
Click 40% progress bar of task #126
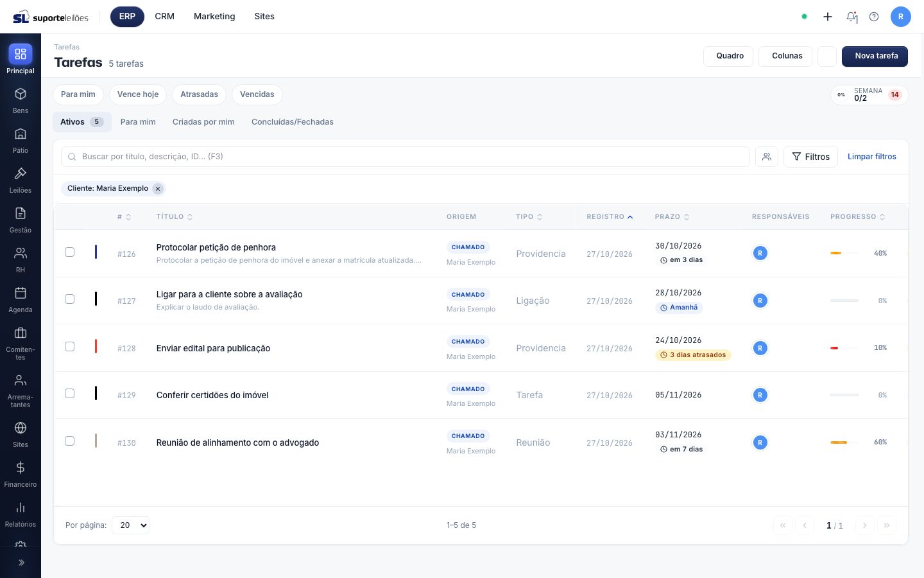pyautogui.click(x=844, y=254)
